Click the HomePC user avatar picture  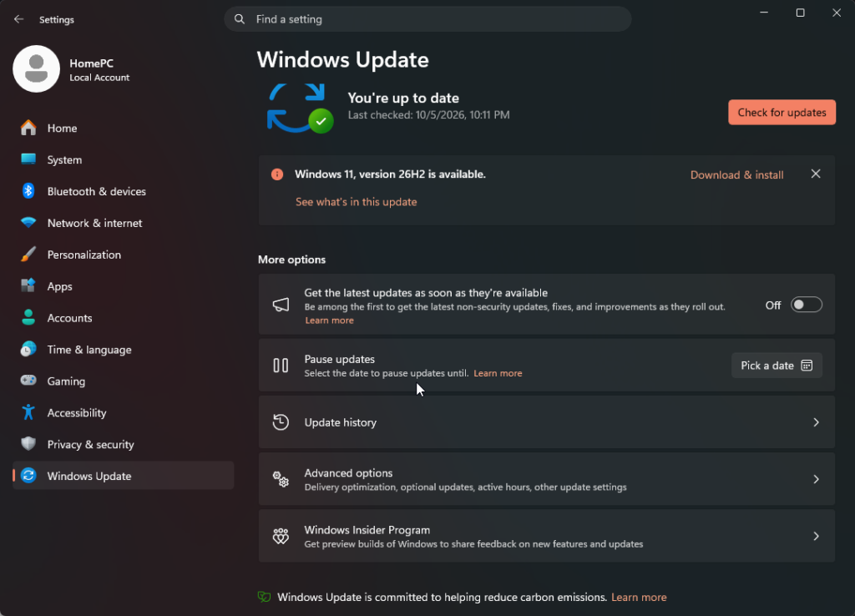pos(37,68)
